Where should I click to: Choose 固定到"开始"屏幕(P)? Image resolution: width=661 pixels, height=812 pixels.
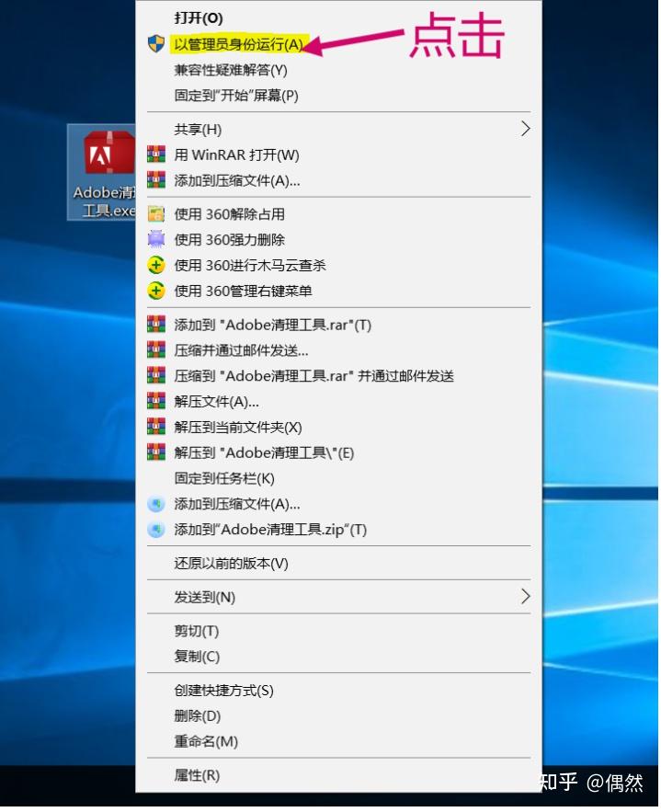(x=236, y=95)
